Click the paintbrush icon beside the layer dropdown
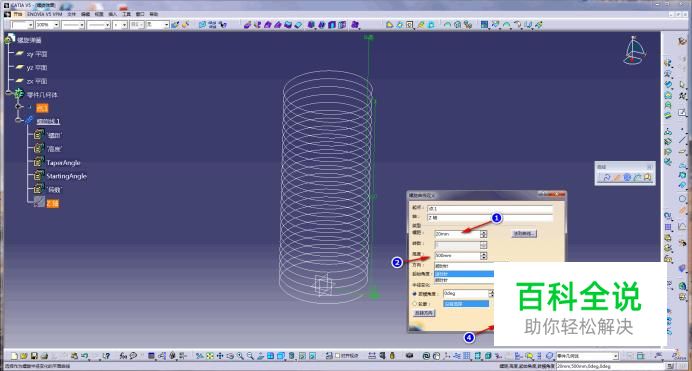 pyautogui.click(x=175, y=25)
